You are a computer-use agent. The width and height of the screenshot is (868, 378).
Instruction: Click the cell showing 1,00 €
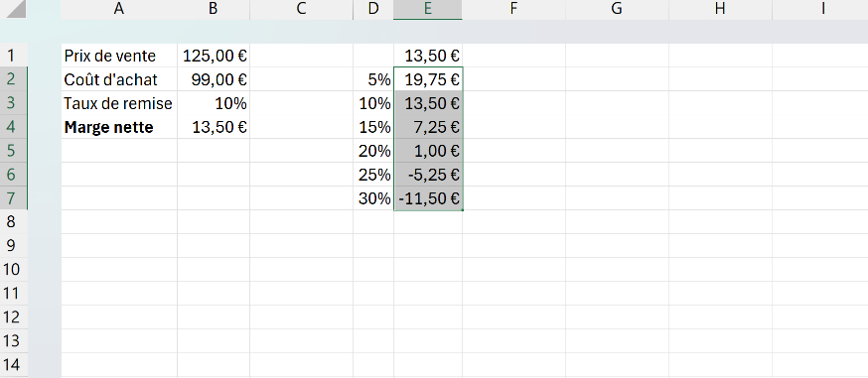428,151
